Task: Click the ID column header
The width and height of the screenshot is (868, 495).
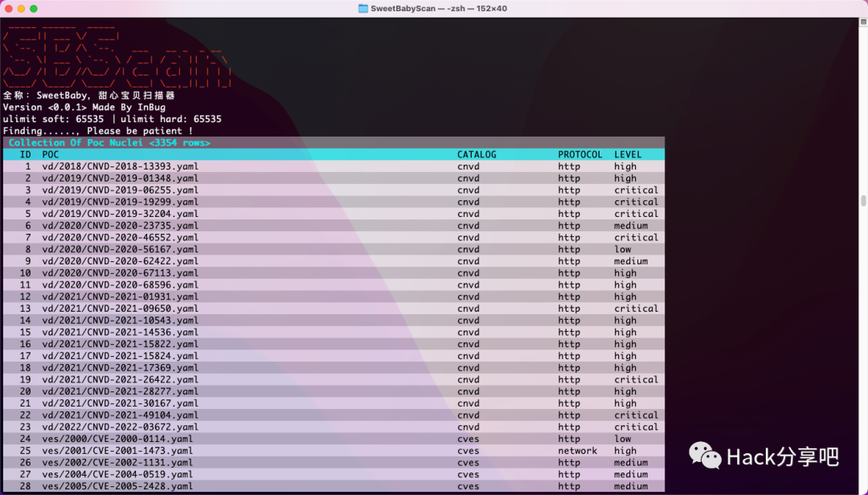Action: pyautogui.click(x=26, y=154)
